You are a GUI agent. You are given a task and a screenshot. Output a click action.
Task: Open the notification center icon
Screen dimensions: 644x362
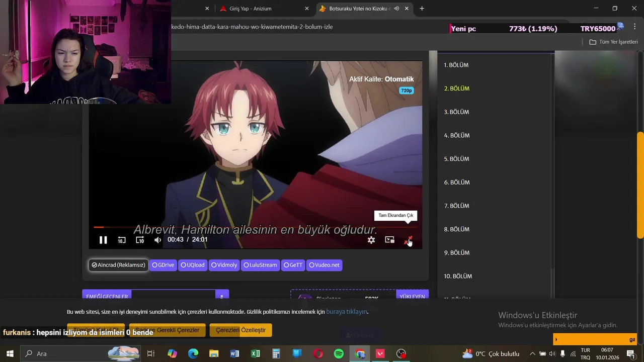(x=630, y=353)
